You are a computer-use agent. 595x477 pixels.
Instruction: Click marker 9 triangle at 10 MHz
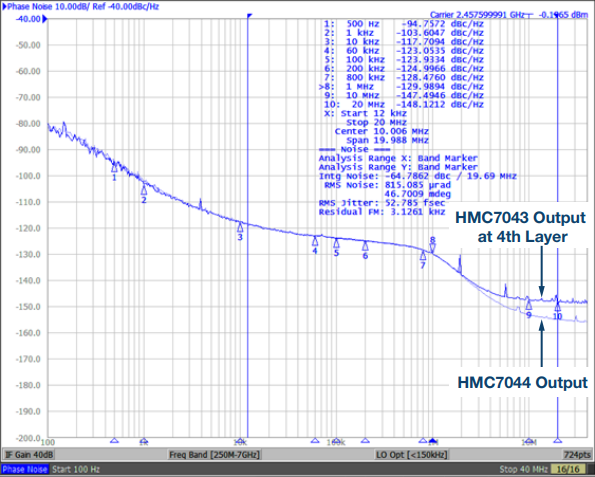[529, 305]
